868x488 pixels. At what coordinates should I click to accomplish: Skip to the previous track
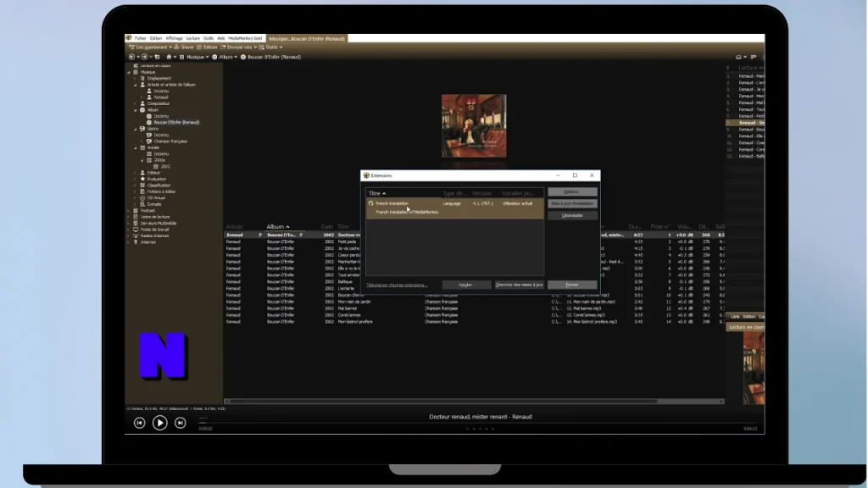click(x=140, y=423)
